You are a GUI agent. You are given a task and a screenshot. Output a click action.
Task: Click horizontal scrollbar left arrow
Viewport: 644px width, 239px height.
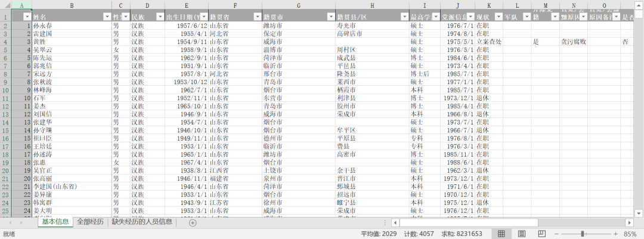395,222
